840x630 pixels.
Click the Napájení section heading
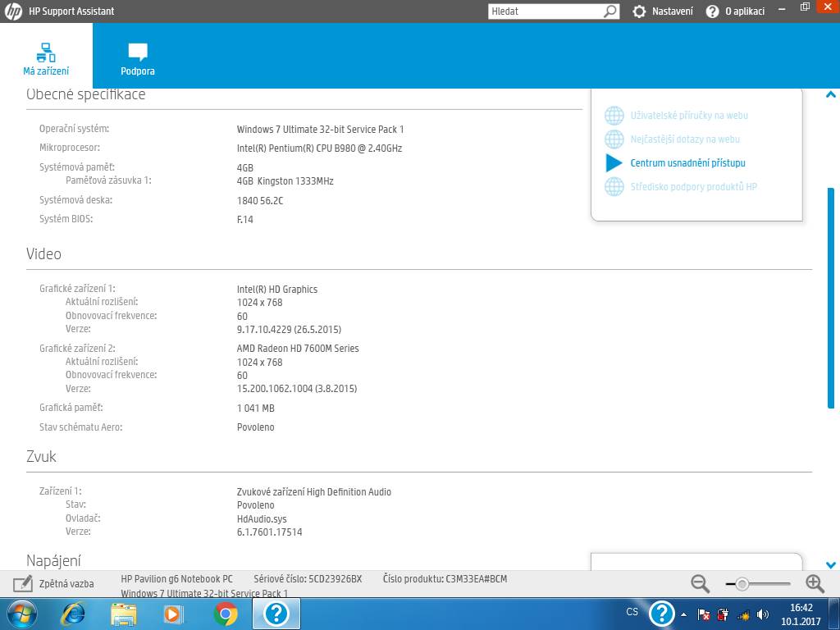click(53, 561)
